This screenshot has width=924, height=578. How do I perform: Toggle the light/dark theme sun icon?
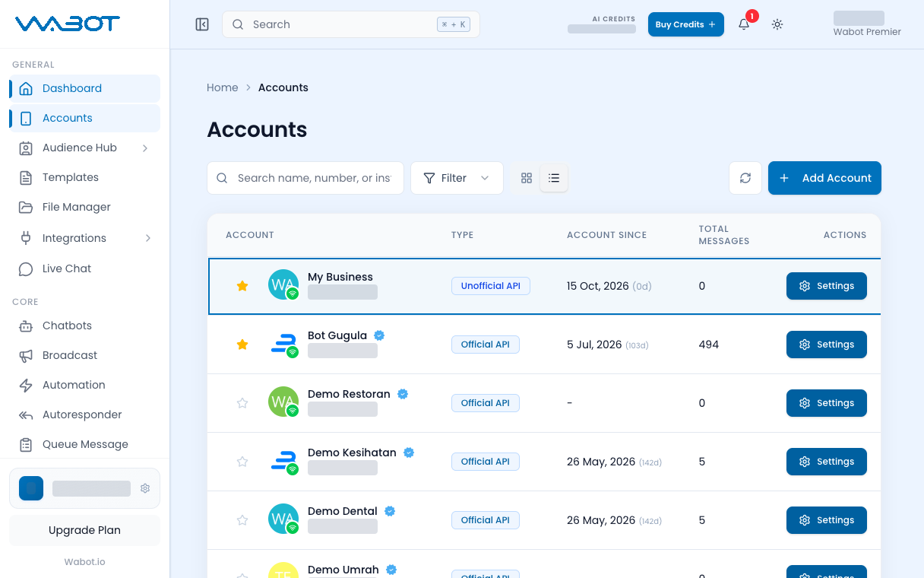tap(777, 24)
